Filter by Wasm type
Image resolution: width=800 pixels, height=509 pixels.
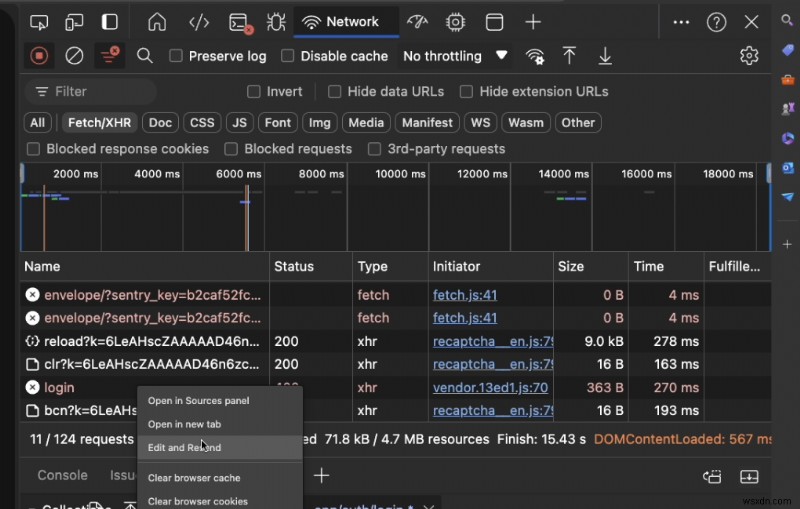pyautogui.click(x=526, y=123)
